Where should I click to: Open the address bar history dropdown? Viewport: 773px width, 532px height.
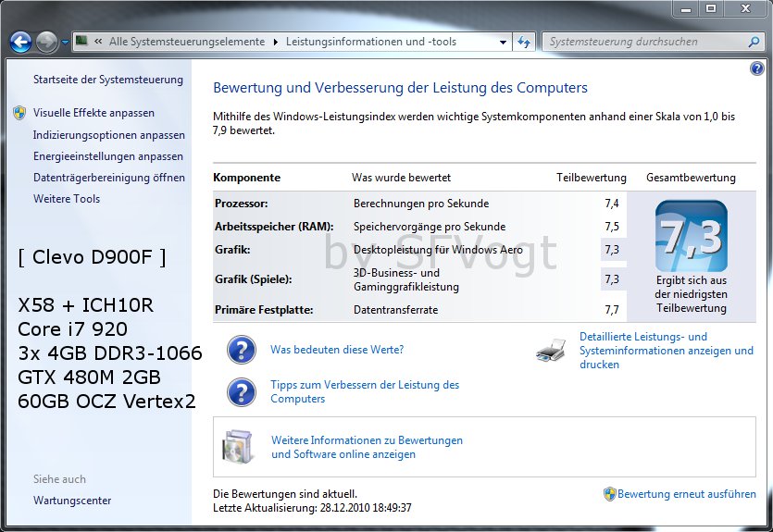[503, 43]
